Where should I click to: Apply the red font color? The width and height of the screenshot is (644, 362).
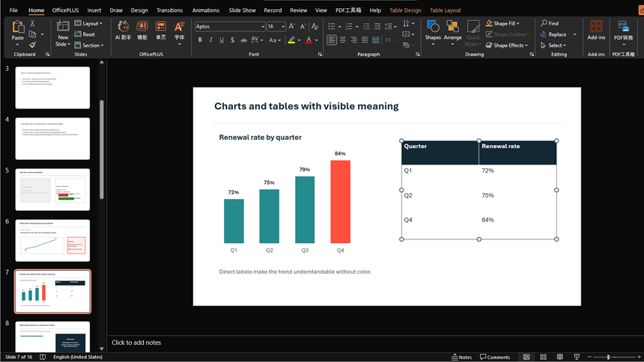[x=309, y=40]
